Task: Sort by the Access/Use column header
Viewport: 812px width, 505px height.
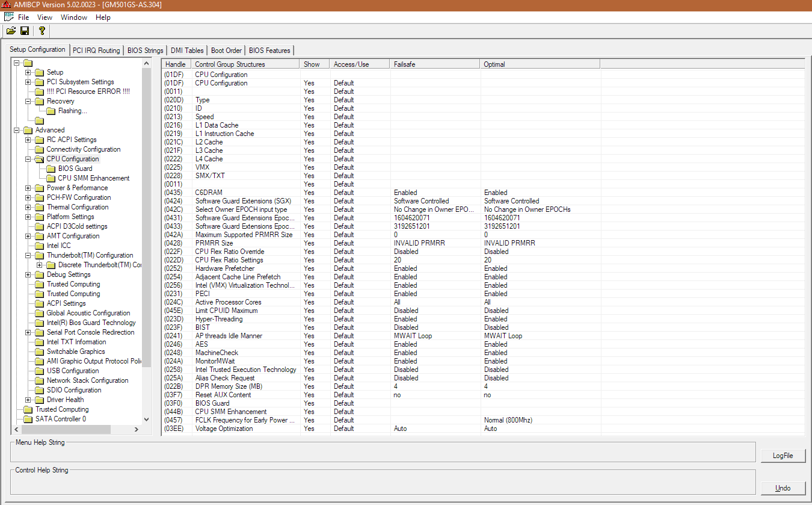Action: tap(360, 64)
